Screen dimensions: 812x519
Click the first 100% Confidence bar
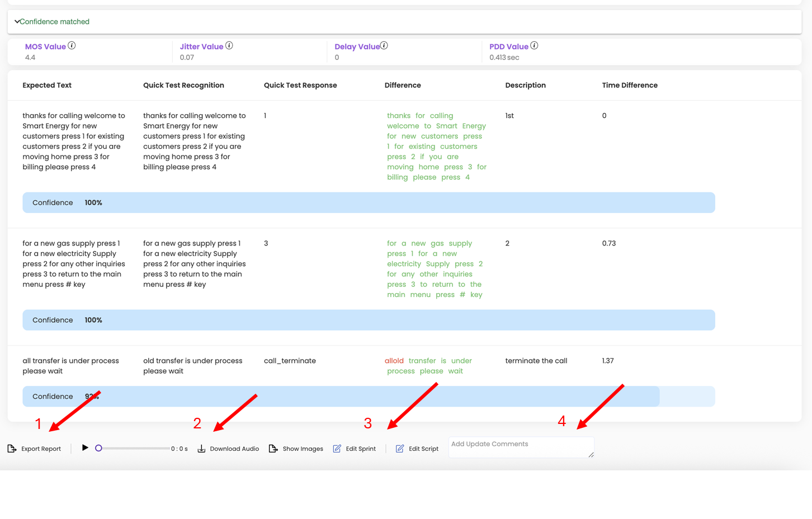(369, 202)
